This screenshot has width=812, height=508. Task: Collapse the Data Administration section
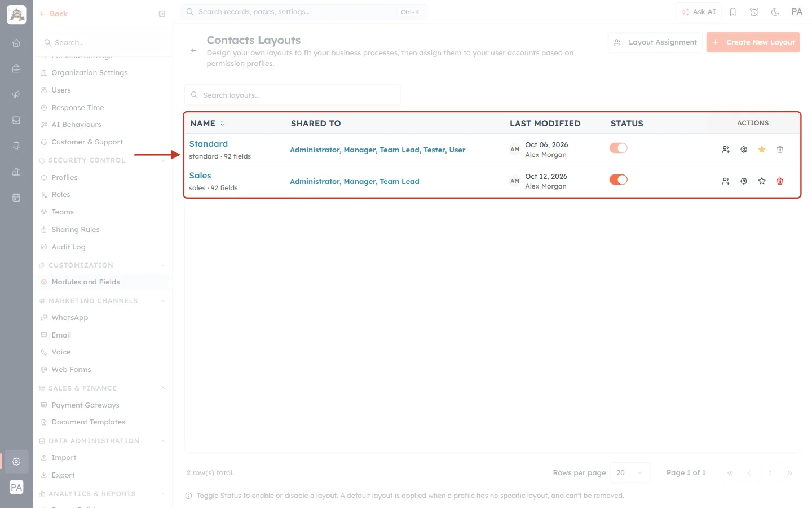point(163,441)
